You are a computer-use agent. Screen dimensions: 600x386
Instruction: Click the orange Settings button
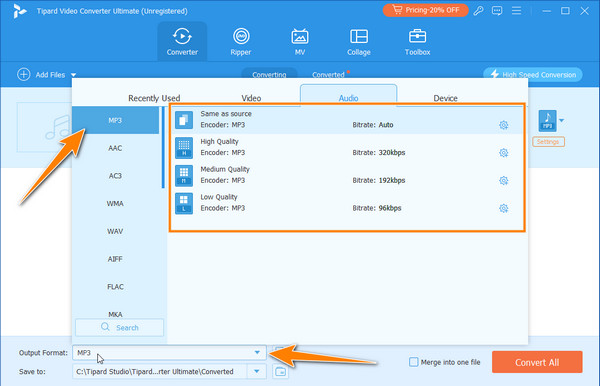[x=548, y=142]
